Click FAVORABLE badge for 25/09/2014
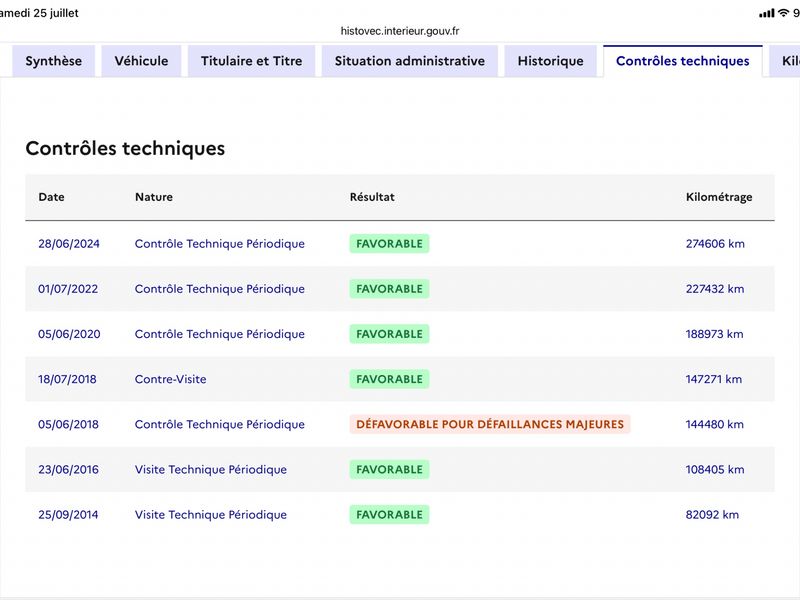 tap(389, 515)
